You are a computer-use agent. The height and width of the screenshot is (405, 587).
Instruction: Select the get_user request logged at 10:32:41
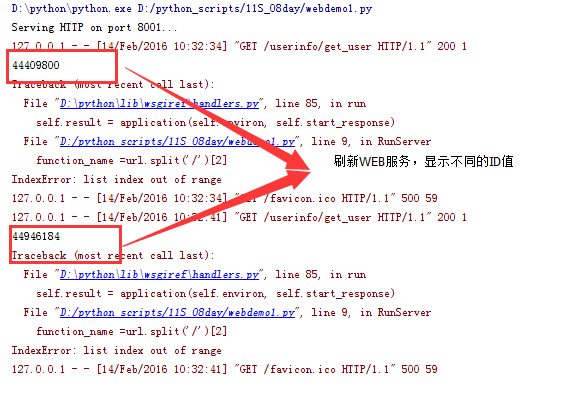[239, 217]
